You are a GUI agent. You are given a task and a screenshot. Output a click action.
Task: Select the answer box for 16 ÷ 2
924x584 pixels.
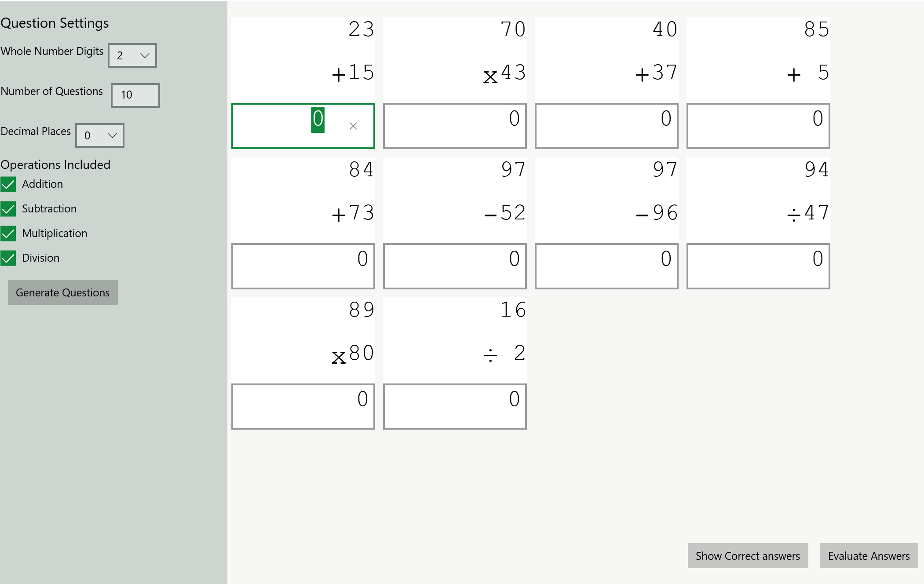click(x=455, y=407)
